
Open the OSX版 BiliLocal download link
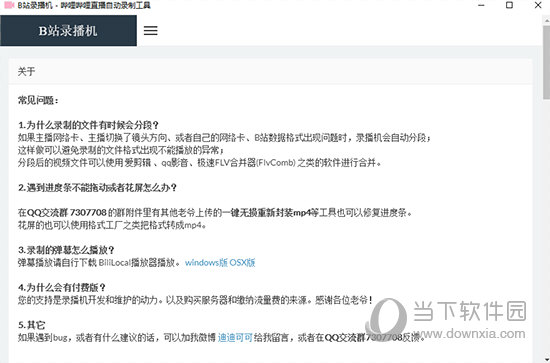click(x=242, y=263)
